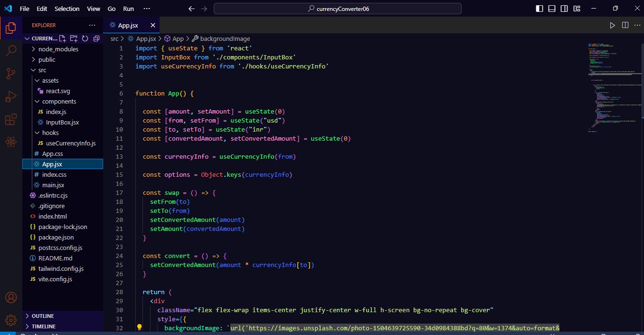Collapse all folders in Explorer
This screenshot has height=335, width=644.
[96, 38]
